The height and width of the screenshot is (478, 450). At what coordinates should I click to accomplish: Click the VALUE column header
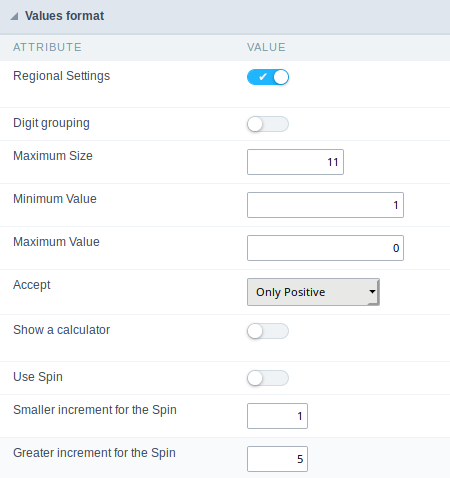[x=266, y=47]
